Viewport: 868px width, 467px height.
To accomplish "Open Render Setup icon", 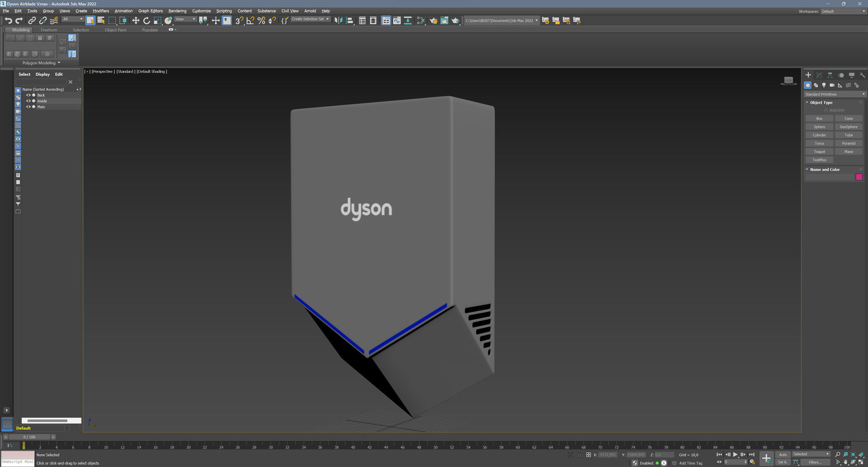I will [434, 20].
